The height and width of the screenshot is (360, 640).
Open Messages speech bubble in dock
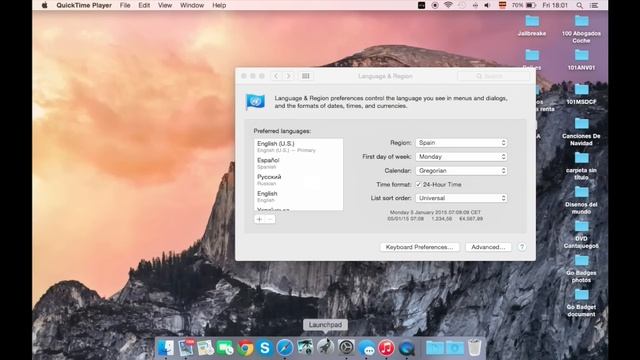click(x=366, y=348)
